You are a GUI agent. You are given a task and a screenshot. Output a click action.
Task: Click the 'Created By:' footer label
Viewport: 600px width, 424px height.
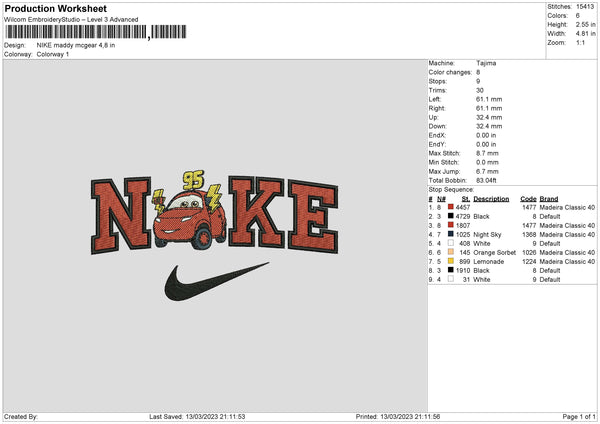point(21,417)
